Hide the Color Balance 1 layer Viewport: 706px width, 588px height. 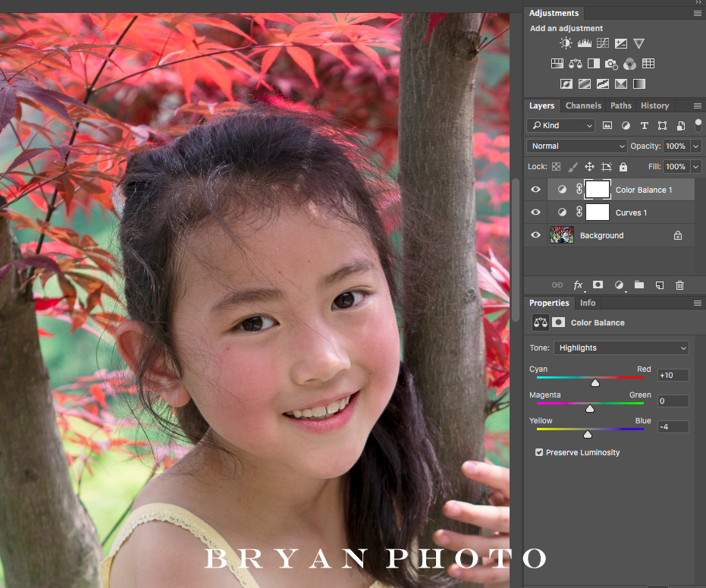(x=535, y=189)
